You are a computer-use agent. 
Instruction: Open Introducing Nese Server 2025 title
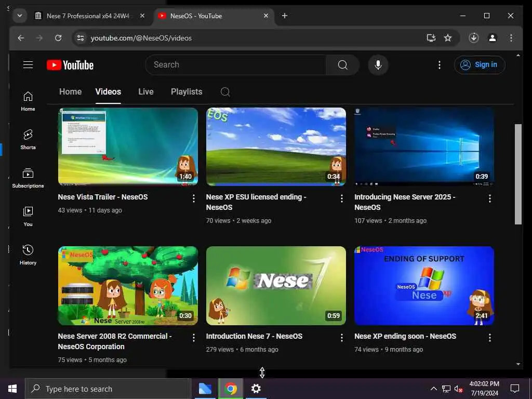pos(405,202)
